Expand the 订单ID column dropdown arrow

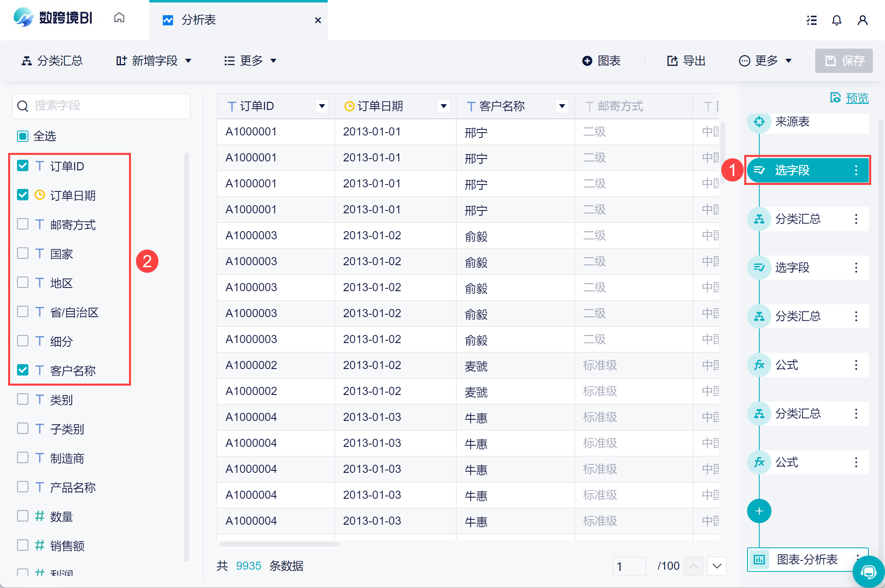click(x=322, y=106)
